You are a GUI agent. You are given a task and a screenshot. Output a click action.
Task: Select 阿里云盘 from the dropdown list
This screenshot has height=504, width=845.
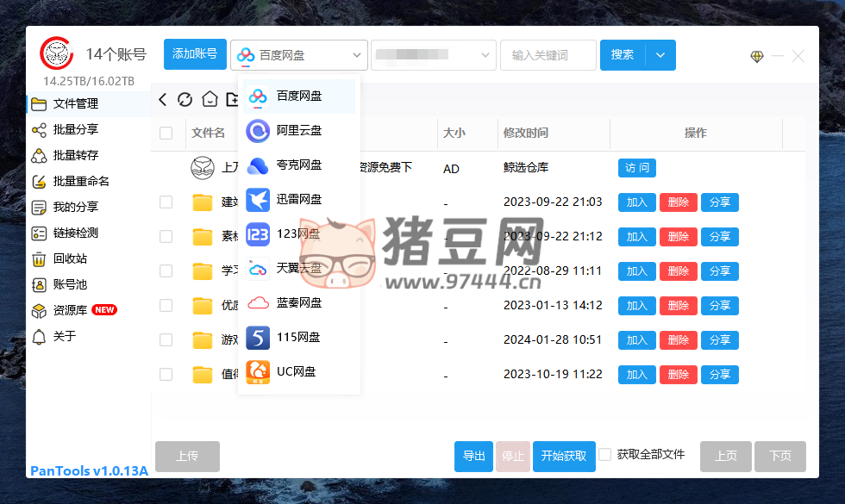point(299,131)
